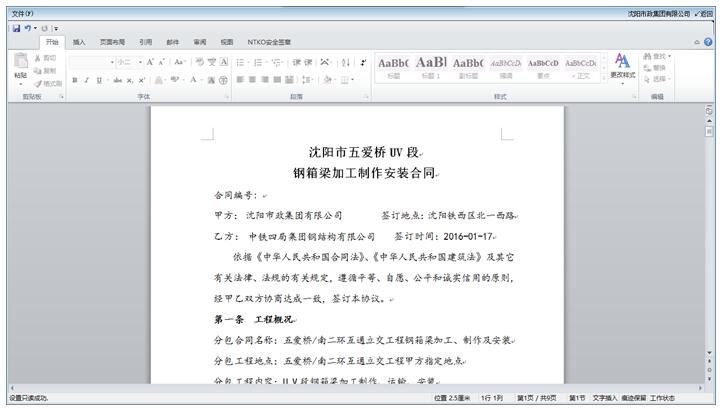Expand the Styles gallery more arrow
This screenshot has width=723, height=413.
[604, 78]
